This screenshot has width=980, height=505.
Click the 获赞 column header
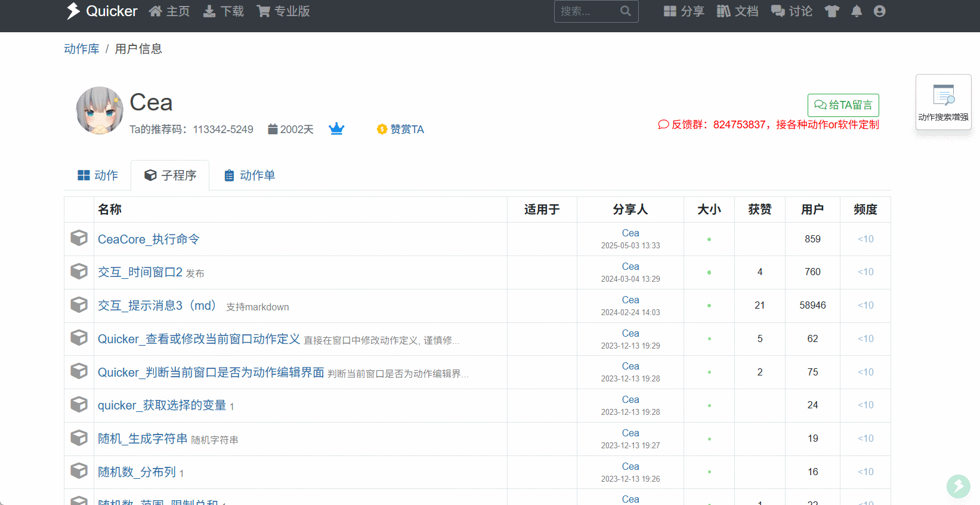coord(760,210)
